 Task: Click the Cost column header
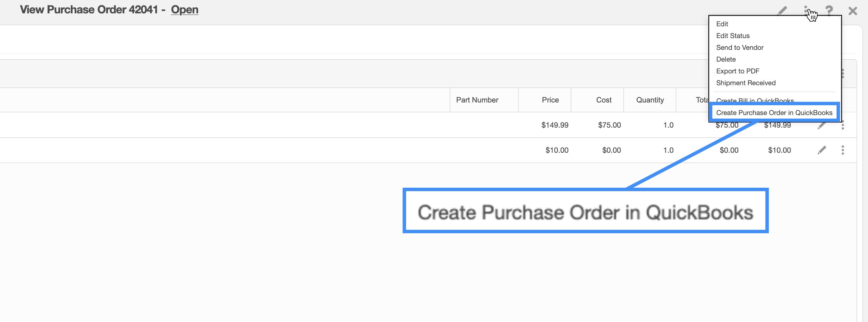tap(603, 100)
